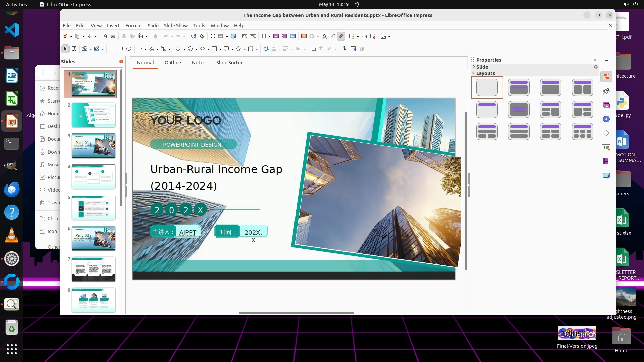Select slide 4 thumbnail
Image resolution: width=644 pixels, height=362 pixels.
tap(94, 177)
